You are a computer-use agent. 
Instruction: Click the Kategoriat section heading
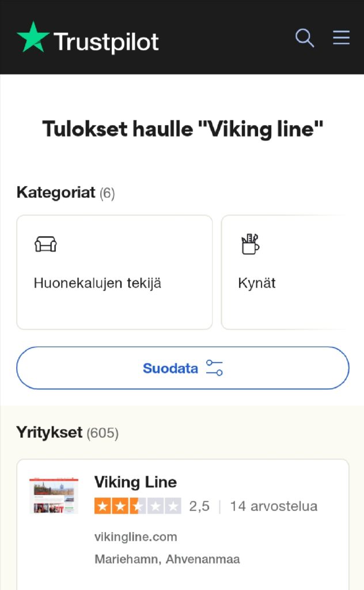pos(56,192)
